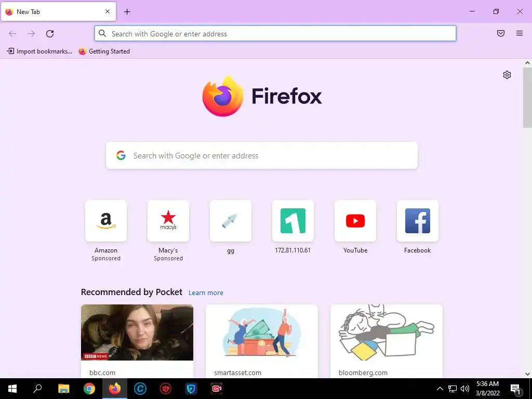This screenshot has height=399, width=532.
Task: Click the Firefox taskbar icon
Action: 115,389
